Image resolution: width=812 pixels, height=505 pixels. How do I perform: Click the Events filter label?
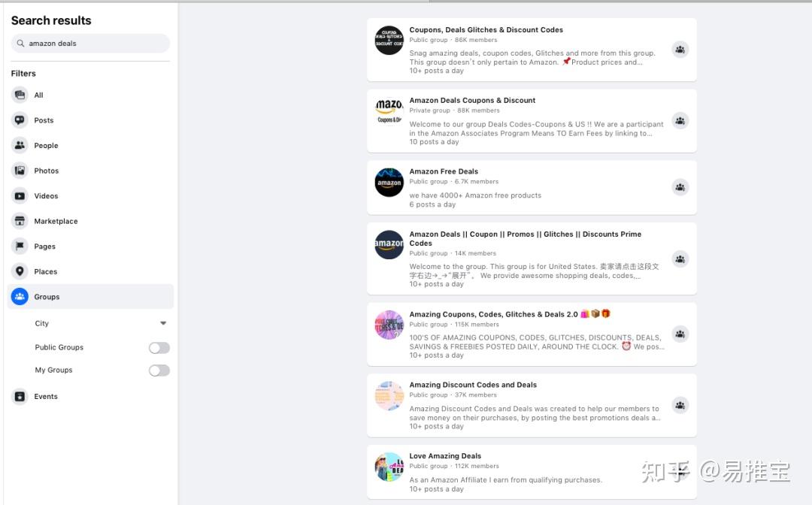[x=46, y=396]
